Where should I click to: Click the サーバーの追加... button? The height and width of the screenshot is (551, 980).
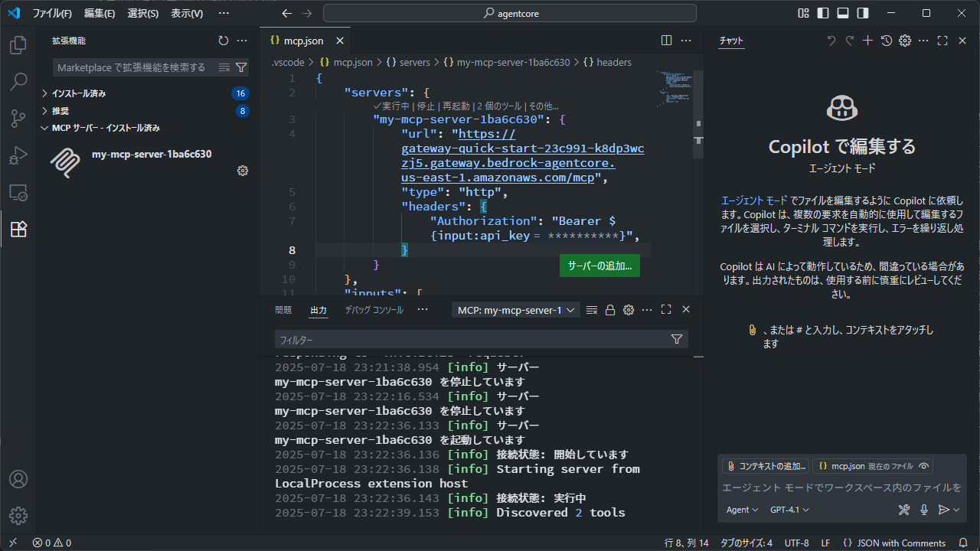(599, 266)
